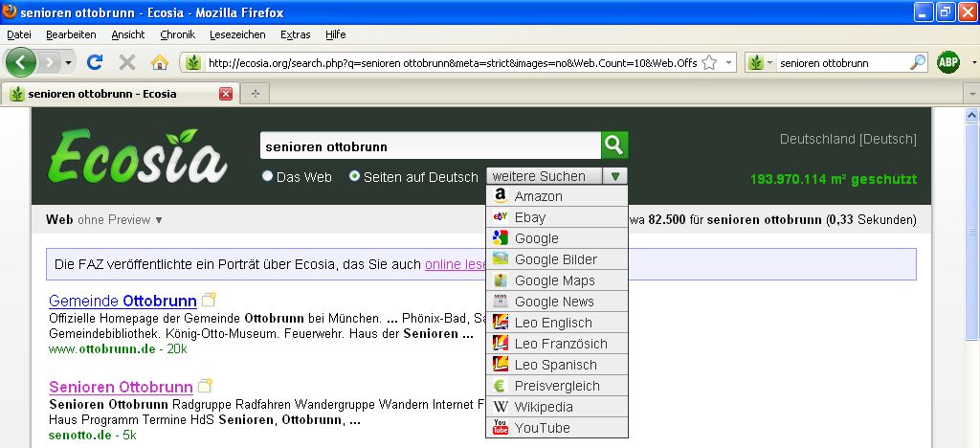The width and height of the screenshot is (980, 448).
Task: Click the scrollbar up arrow
Action: 972,115
